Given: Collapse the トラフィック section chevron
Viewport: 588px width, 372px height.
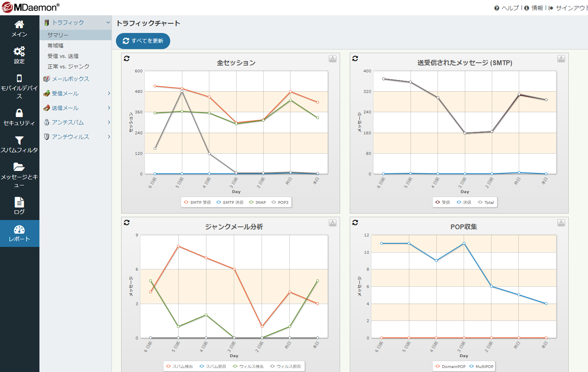Looking at the screenshot, I should pyautogui.click(x=108, y=23).
